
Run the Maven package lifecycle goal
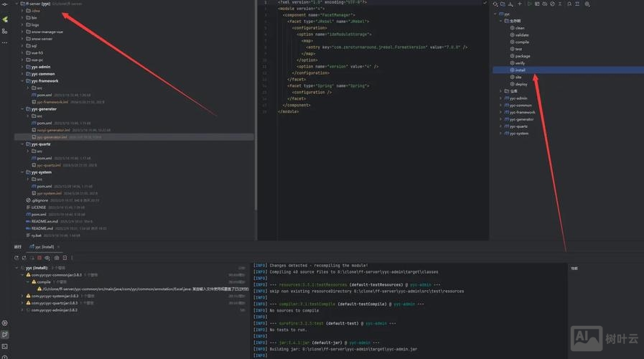click(x=522, y=56)
